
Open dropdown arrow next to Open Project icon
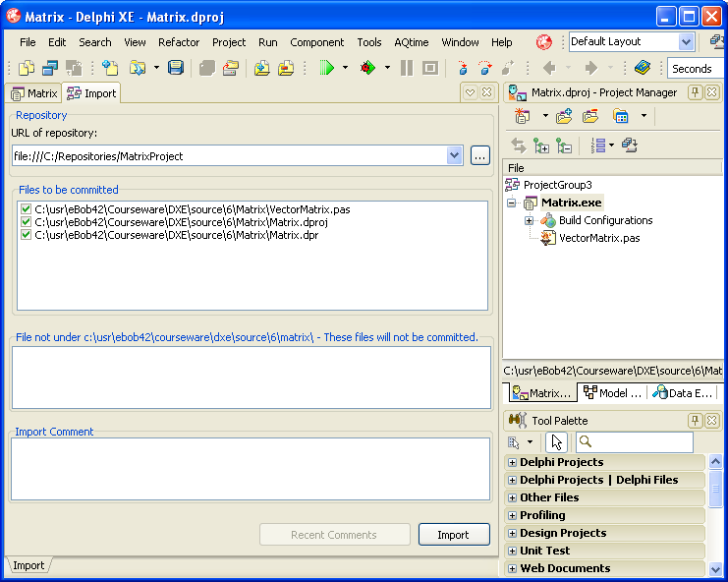pos(156,68)
